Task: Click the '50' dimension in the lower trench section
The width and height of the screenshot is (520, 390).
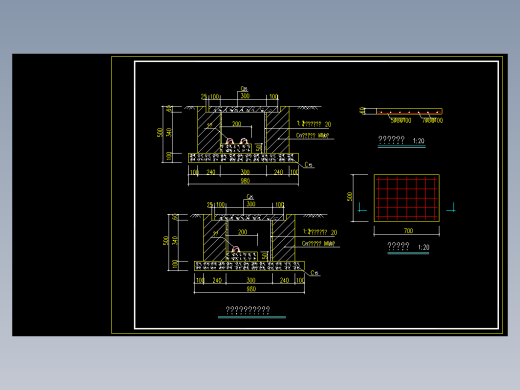Action: (265, 256)
